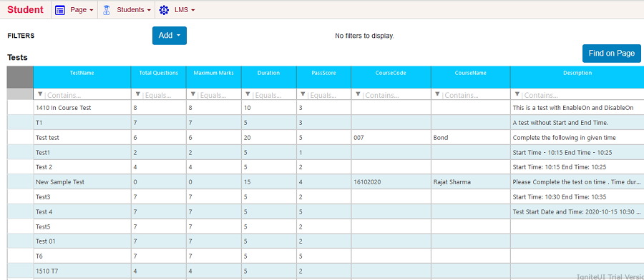Image resolution: width=644 pixels, height=280 pixels.
Task: Click 'Complete the following in given time' description
Action: coord(577,138)
